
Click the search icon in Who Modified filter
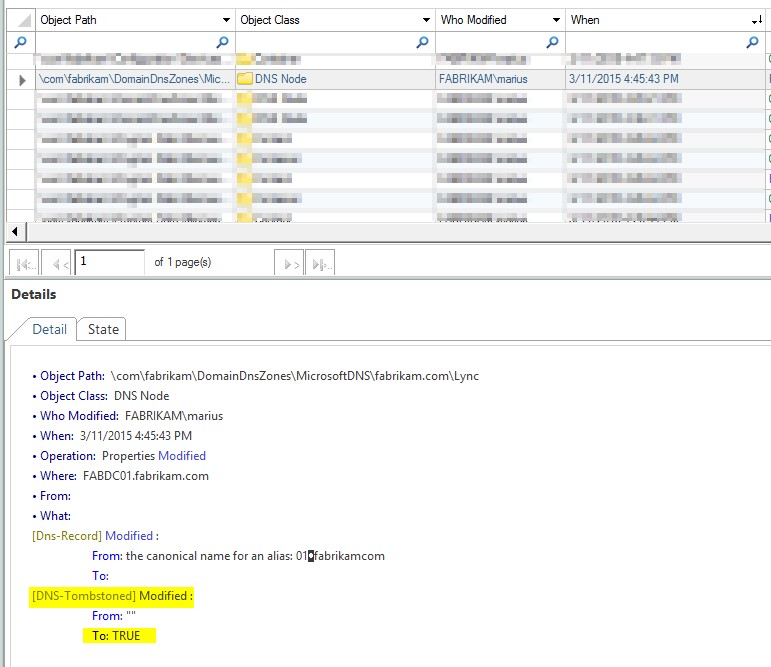point(551,42)
